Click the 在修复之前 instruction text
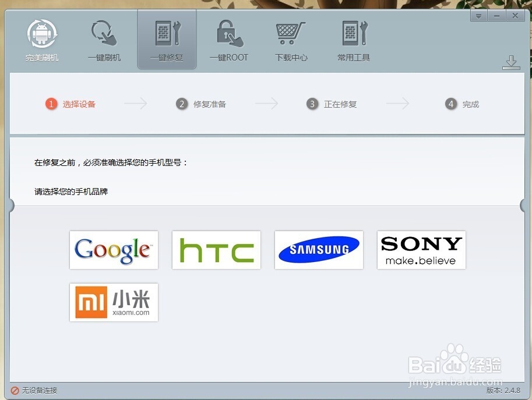The width and height of the screenshot is (532, 400). tap(111, 162)
